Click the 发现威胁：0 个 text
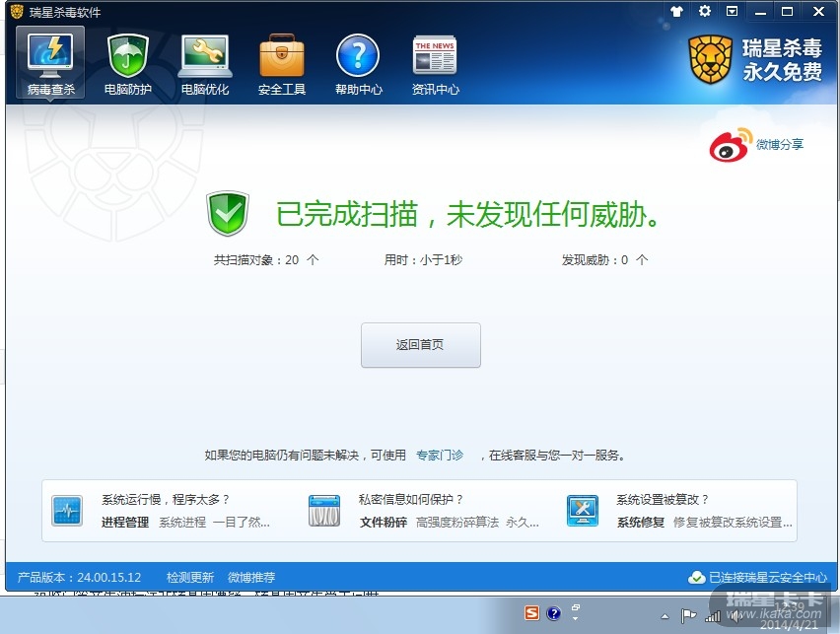The width and height of the screenshot is (840, 634). (x=604, y=260)
